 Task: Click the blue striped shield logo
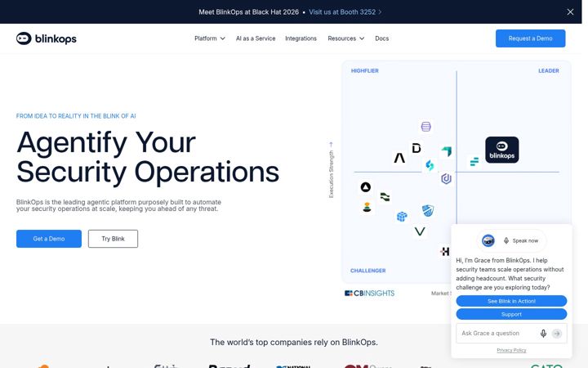pyautogui.click(x=428, y=210)
